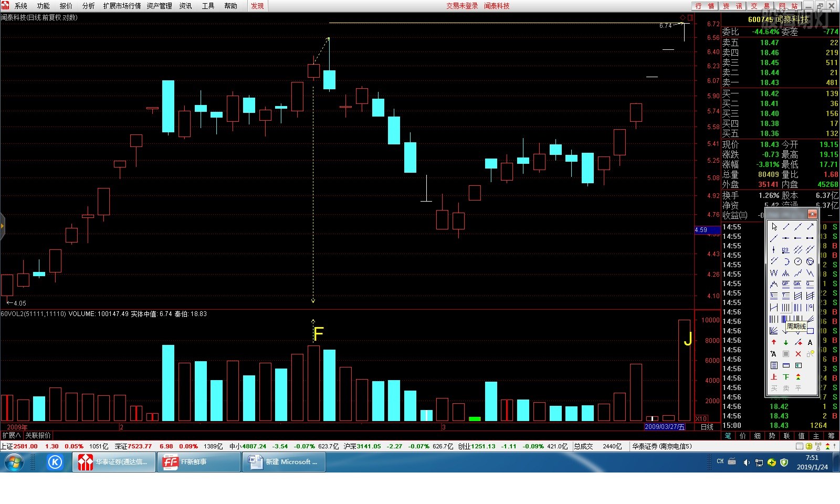Image resolution: width=840 pixels, height=504 pixels.
Task: Select the arrow pointer tool in drawing palette
Action: coord(774,227)
